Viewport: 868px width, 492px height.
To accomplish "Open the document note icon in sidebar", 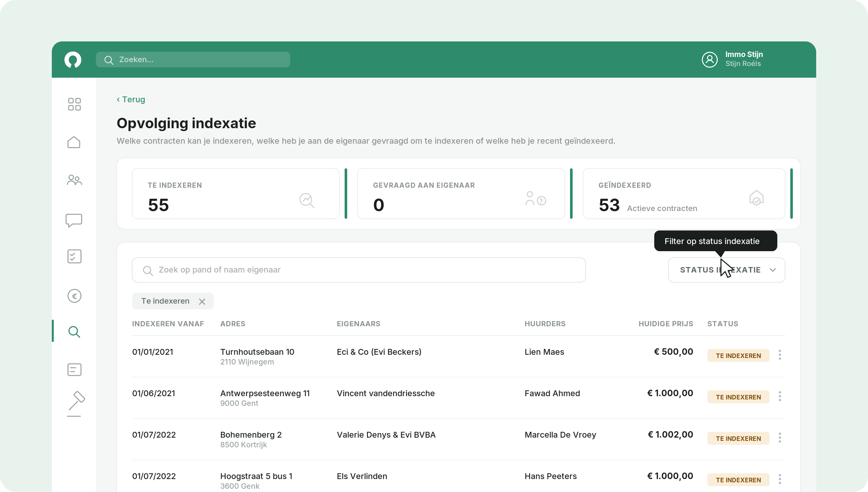I will tap(74, 369).
